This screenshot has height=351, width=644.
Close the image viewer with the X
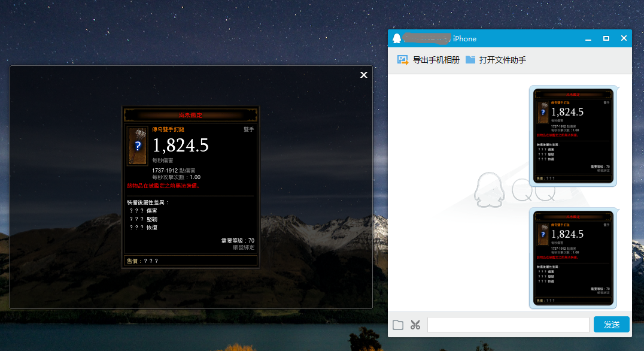click(x=363, y=75)
